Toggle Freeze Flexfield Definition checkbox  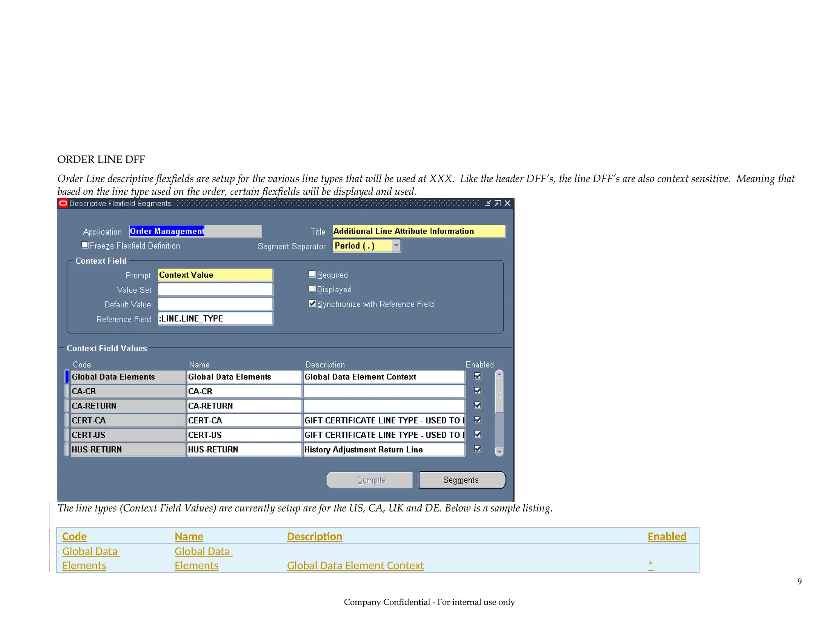pyautogui.click(x=85, y=245)
